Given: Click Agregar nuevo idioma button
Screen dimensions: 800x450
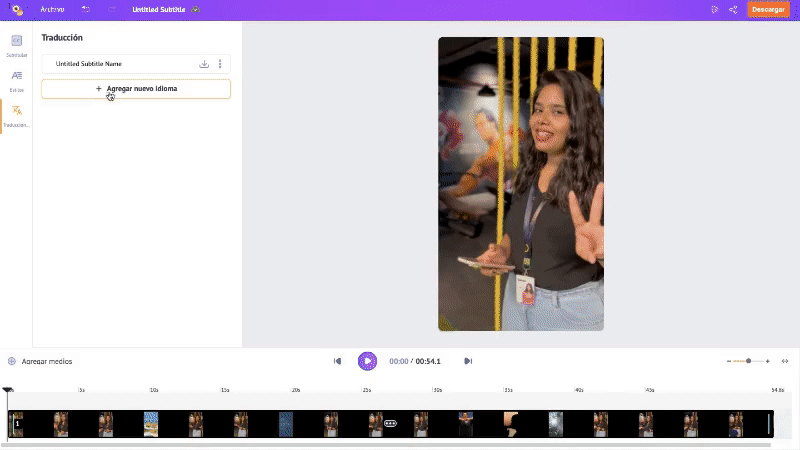Looking at the screenshot, I should (x=136, y=89).
